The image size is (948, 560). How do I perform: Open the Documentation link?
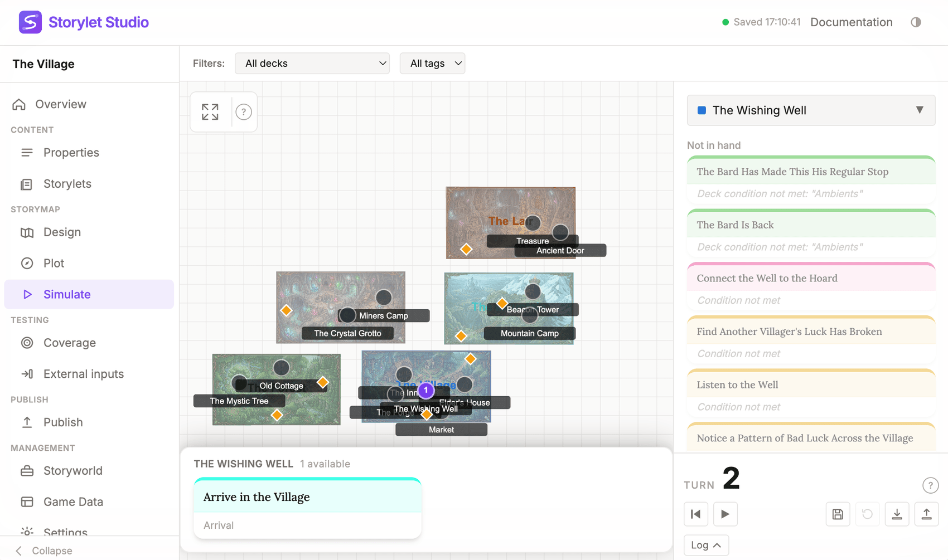851,22
